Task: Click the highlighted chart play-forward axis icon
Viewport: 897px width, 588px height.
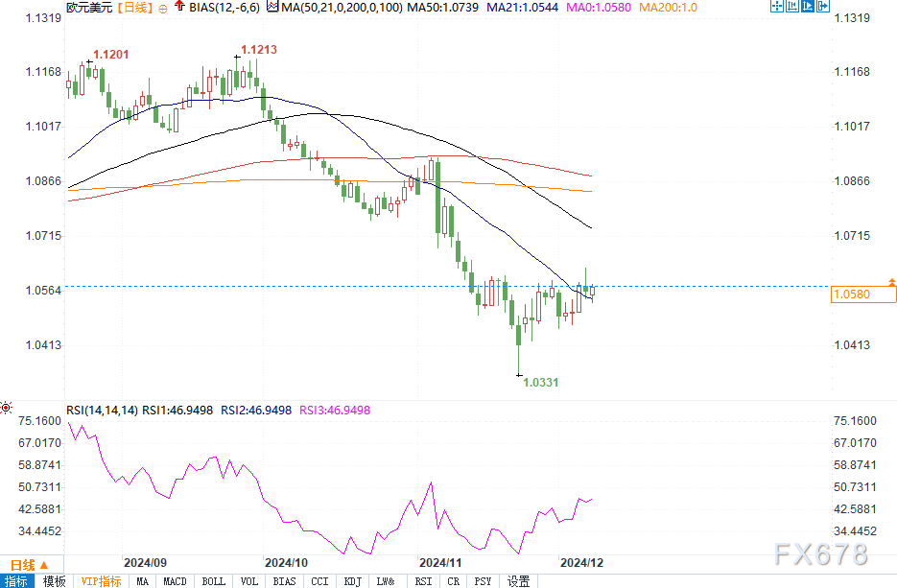Action: point(807,7)
